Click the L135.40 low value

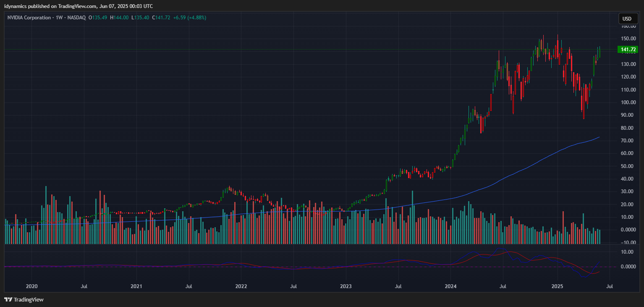click(x=140, y=18)
